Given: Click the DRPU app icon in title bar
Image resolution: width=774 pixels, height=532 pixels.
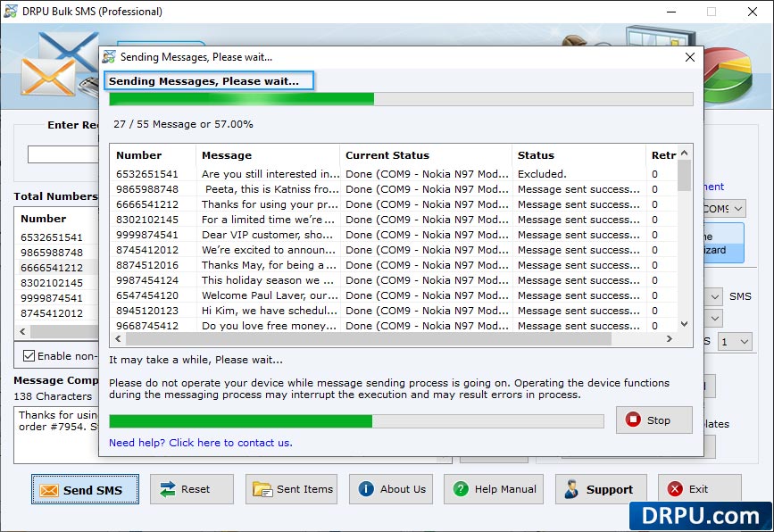Looking at the screenshot, I should pyautogui.click(x=11, y=11).
